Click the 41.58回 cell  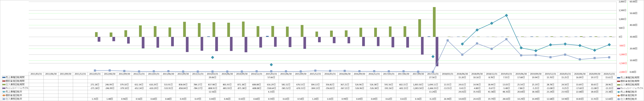coord(492,92)
